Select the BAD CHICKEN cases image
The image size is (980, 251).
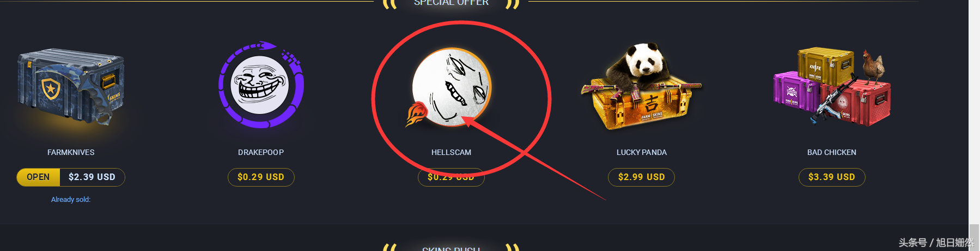click(x=832, y=87)
